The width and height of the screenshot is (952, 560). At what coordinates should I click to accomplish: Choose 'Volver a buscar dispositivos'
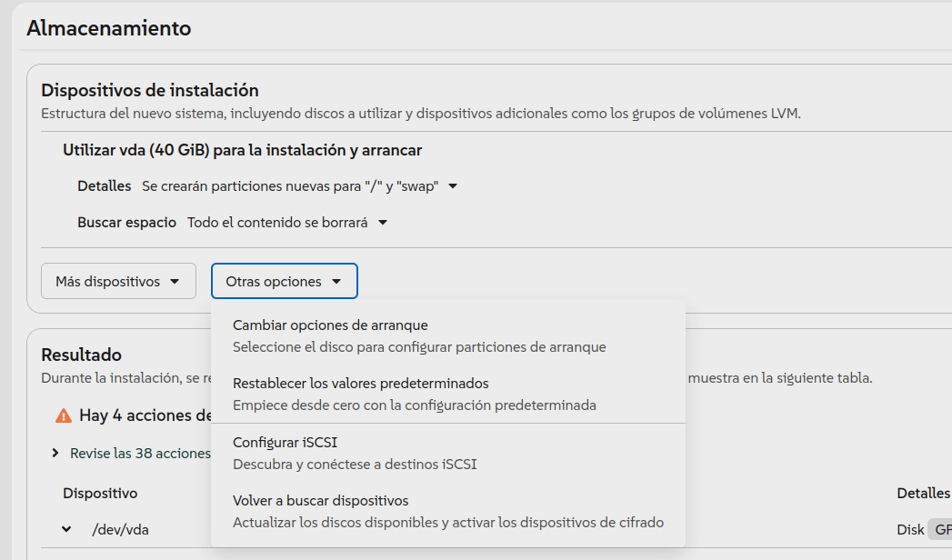[320, 501]
